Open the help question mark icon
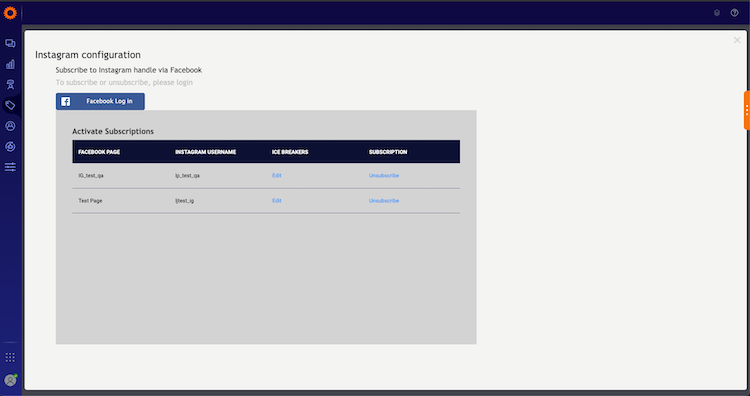Screen dimensions: 750x396 (734, 13)
